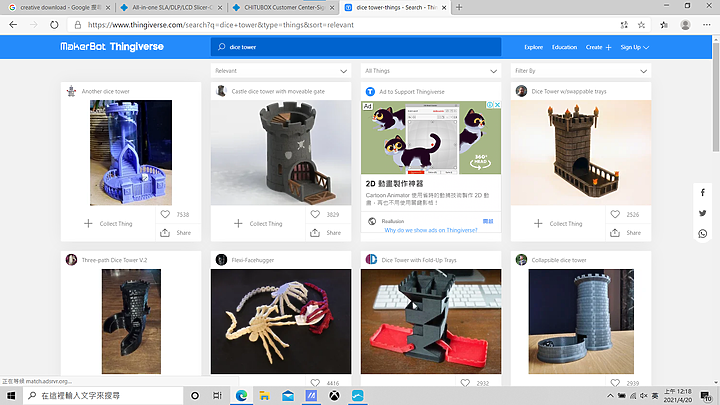The image size is (720, 405).
Task: Click Windows taskbar search box
Action: (103, 395)
